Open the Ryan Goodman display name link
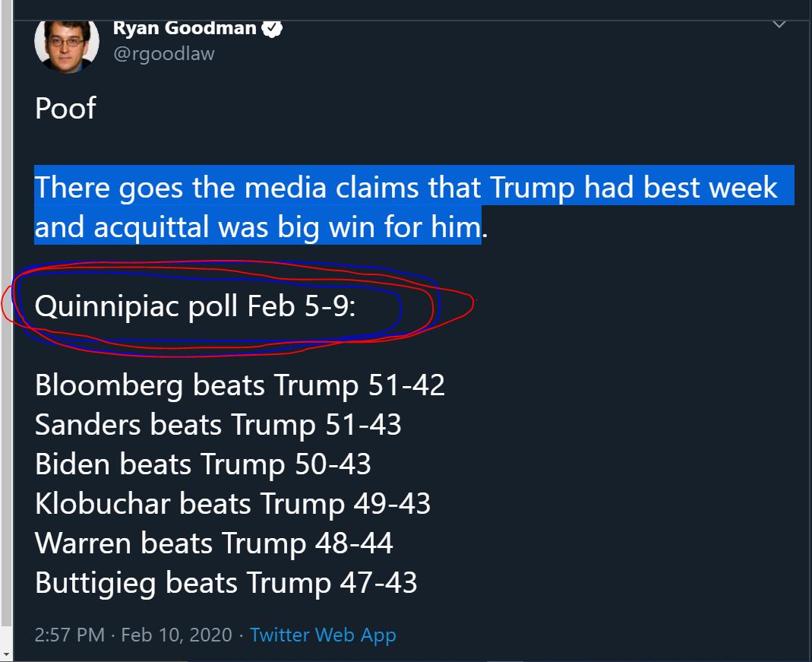 coord(185,28)
